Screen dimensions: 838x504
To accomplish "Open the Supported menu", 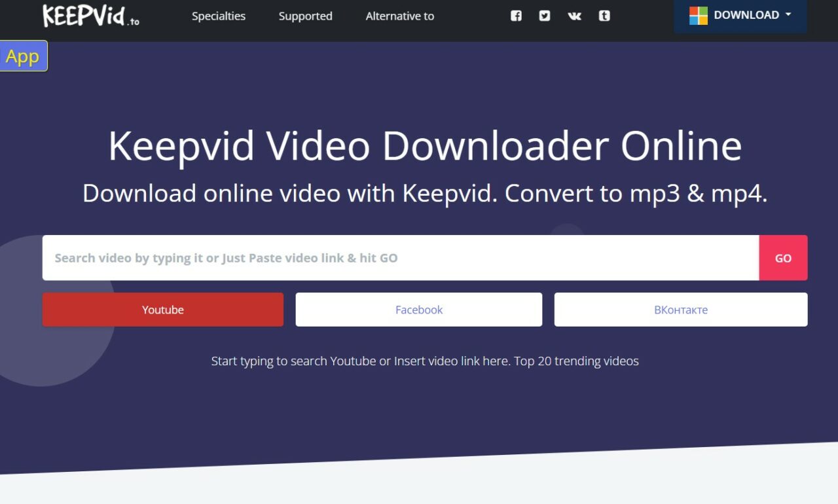I will coord(306,16).
